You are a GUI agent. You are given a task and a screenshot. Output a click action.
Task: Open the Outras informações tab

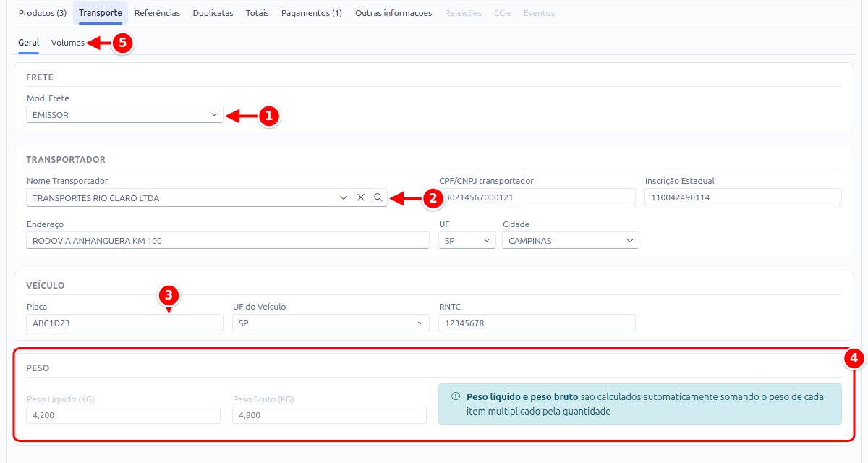coord(393,13)
